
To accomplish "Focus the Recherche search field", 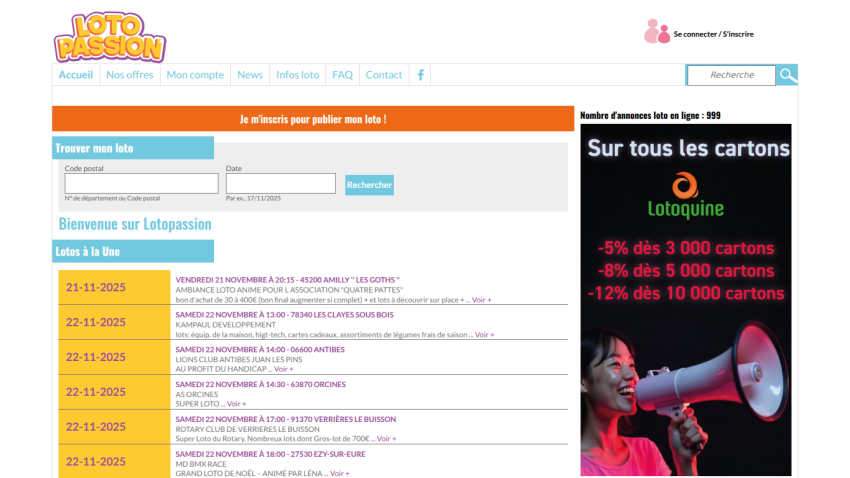I will click(x=731, y=75).
